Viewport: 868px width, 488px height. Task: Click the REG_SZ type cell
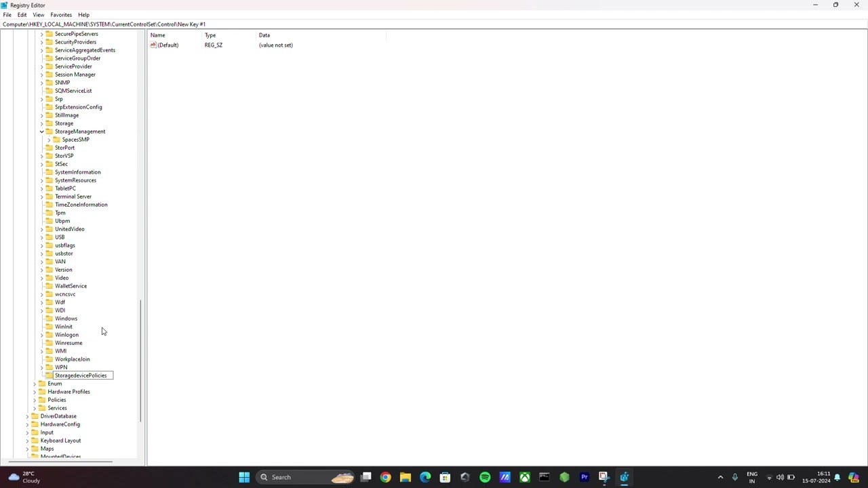214,45
